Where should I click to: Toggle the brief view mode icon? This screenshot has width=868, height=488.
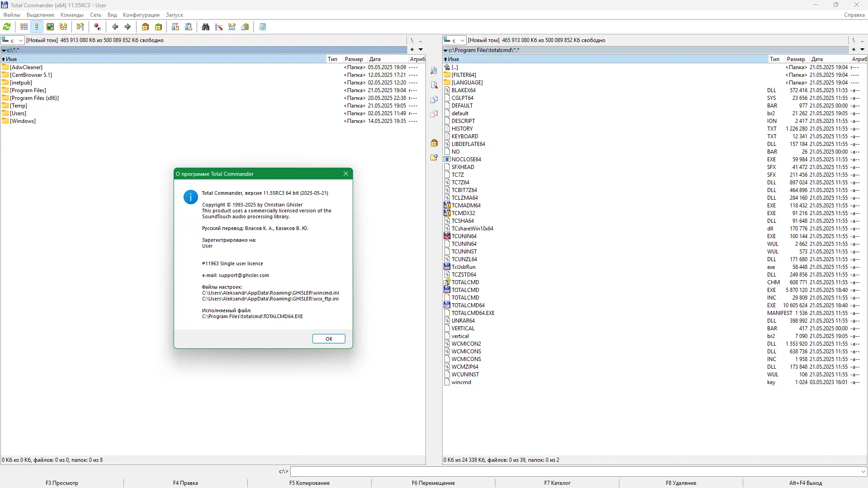[24, 27]
